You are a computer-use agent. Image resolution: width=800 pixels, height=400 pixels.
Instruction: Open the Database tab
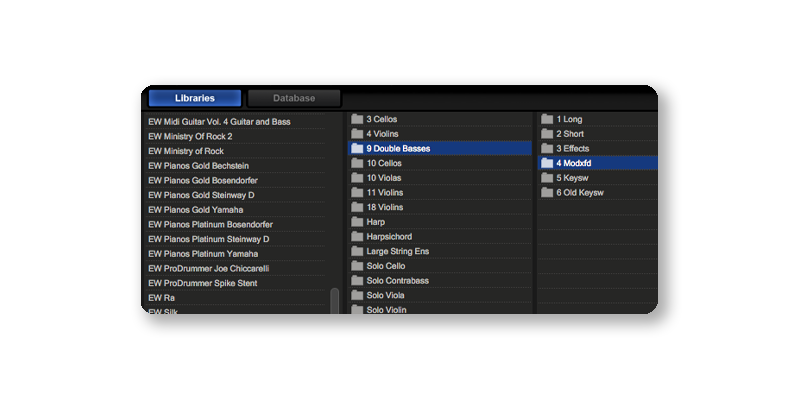pyautogui.click(x=294, y=98)
